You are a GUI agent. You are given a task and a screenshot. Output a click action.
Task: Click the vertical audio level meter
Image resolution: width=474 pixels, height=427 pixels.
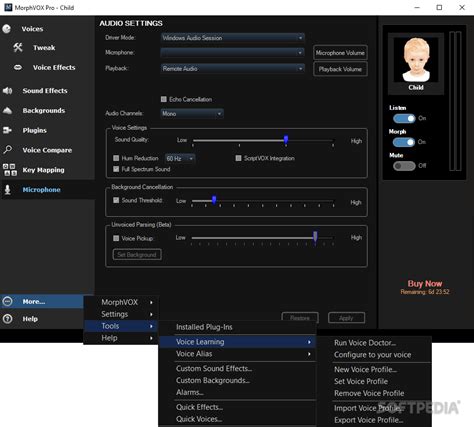point(455,101)
